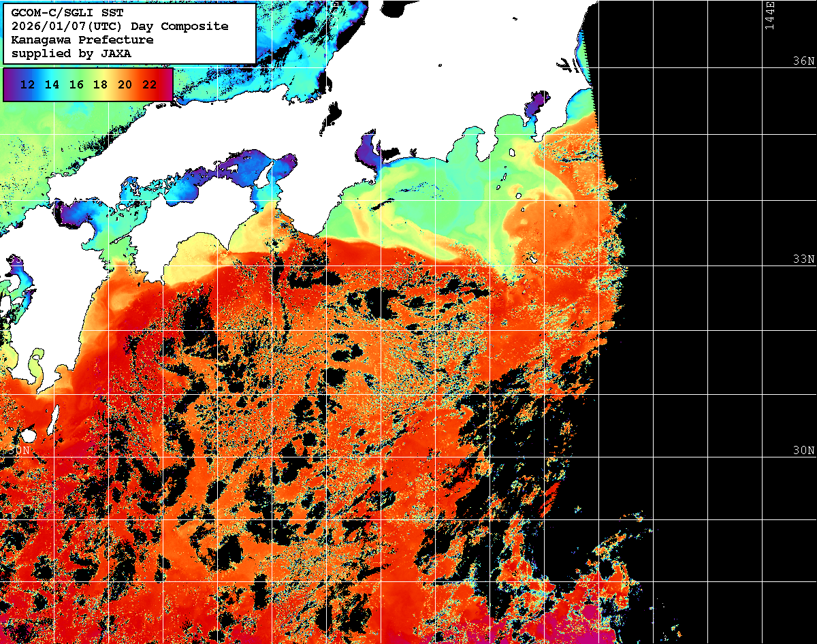Click the Kanagawa Prefecture label
Screen dimensions: 817x644
[x=82, y=40]
